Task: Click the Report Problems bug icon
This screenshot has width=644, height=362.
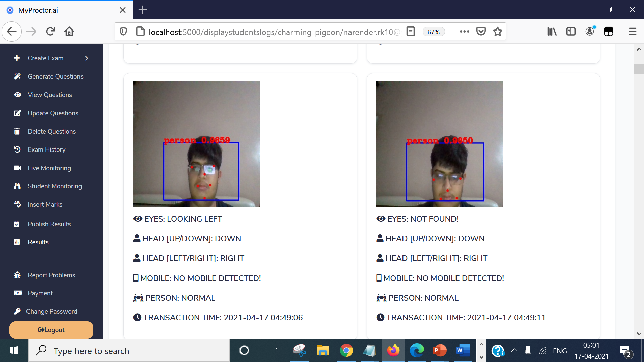Action: [x=17, y=275]
